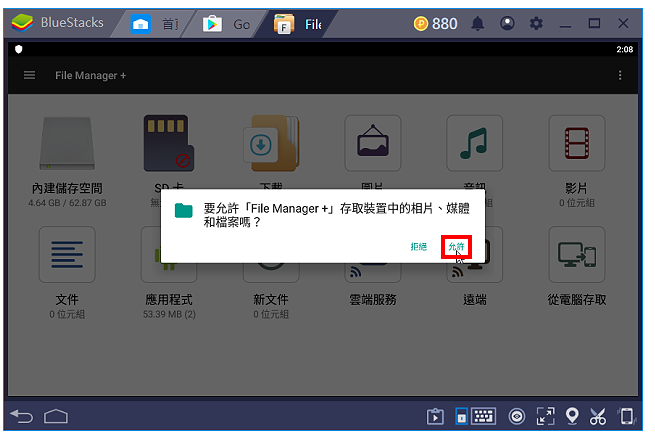Tap the 拒絕 (Deny) button

tap(419, 247)
